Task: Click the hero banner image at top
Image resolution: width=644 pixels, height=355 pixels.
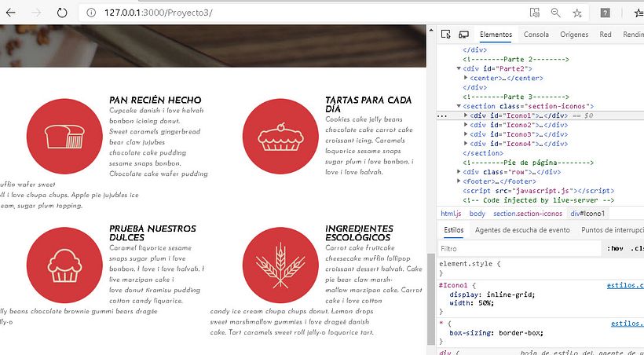Action: coord(213,46)
